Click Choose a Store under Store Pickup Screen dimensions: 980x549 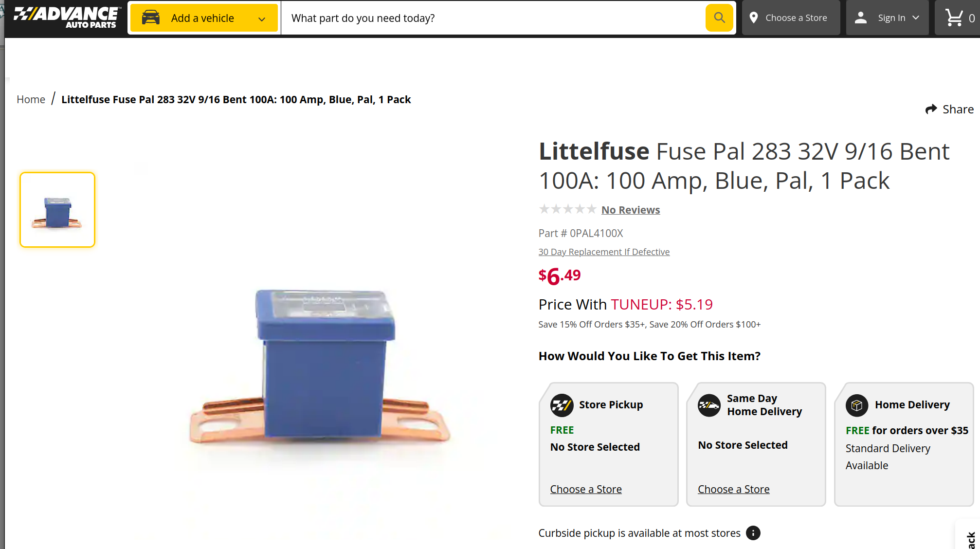click(x=586, y=489)
